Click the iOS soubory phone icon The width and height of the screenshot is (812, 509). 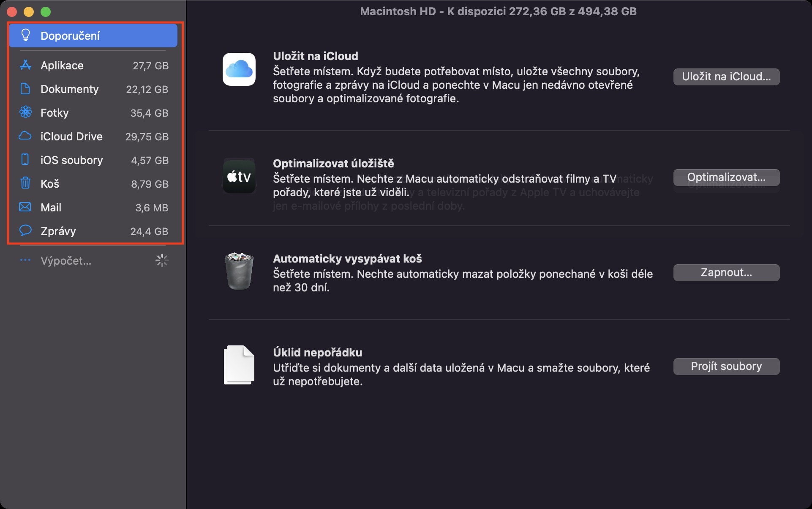tap(25, 160)
